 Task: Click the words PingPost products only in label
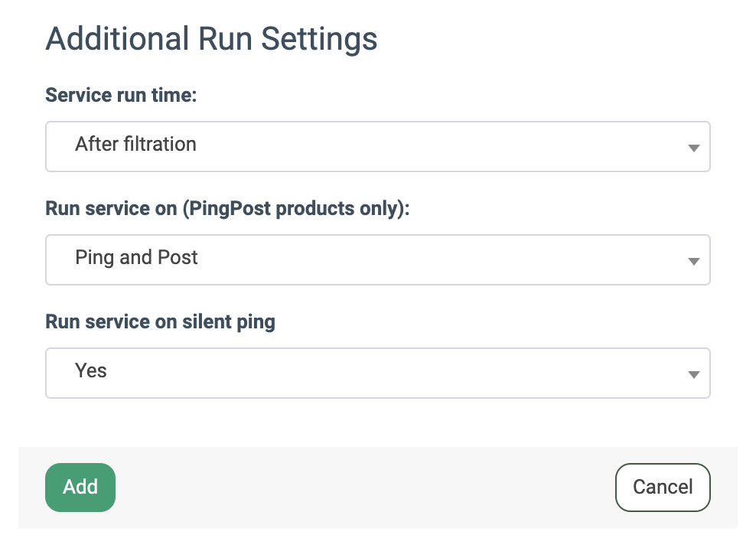coord(293,209)
